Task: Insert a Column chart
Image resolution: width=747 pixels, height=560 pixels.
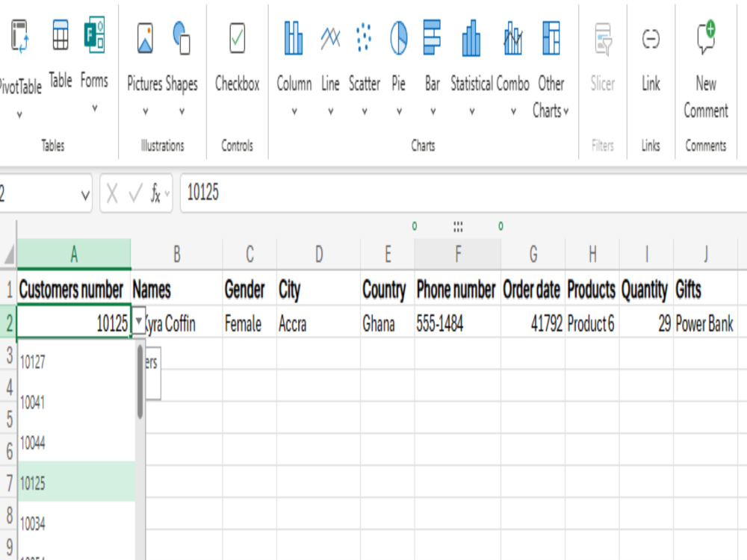Action: click(294, 38)
